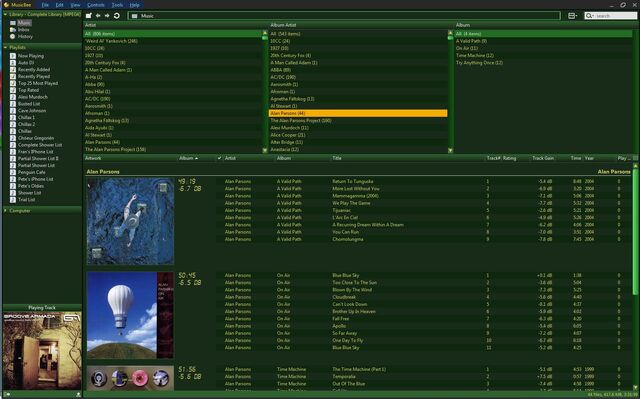Click the Track Gain column header
This screenshot has width=640, height=399.
(x=543, y=158)
